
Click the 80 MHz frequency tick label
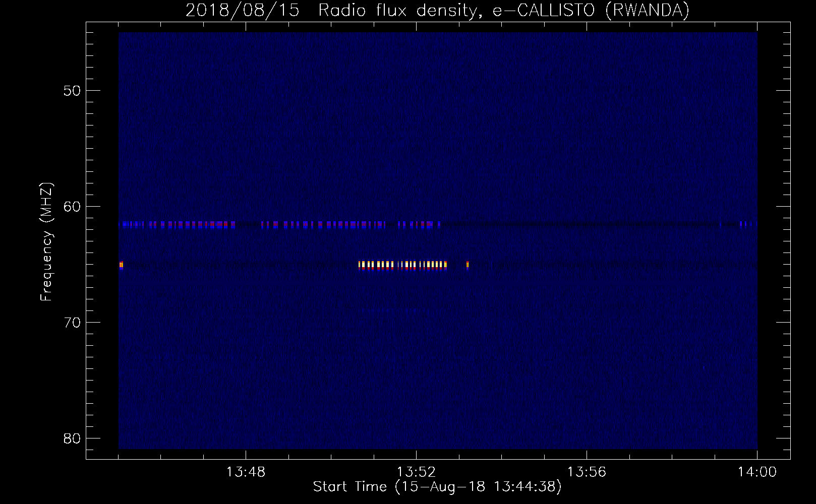[72, 438]
